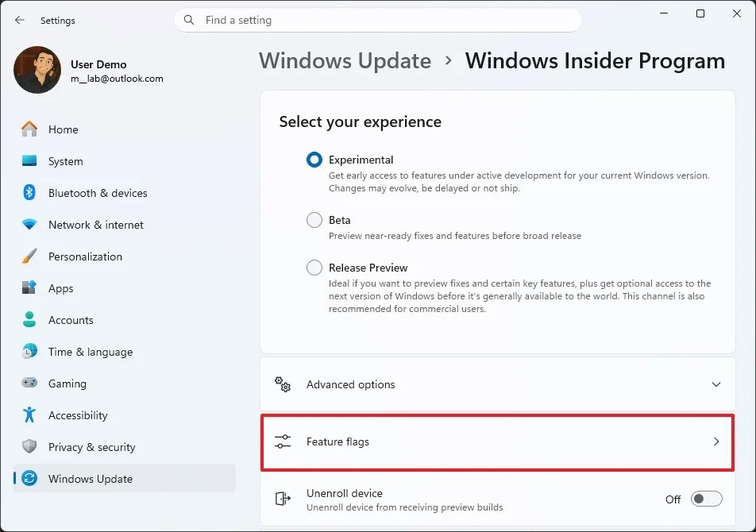The height and width of the screenshot is (532, 756).
Task: Select the Experimental radio button
Action: pos(314,160)
